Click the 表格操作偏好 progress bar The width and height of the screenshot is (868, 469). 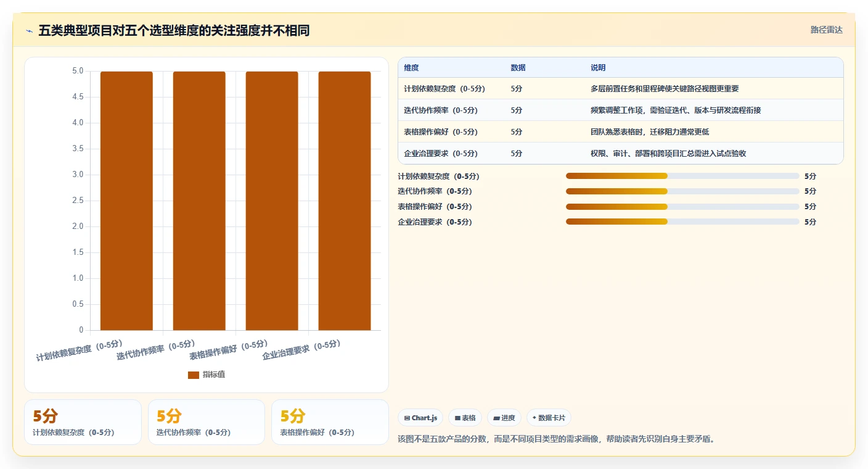[x=682, y=207]
